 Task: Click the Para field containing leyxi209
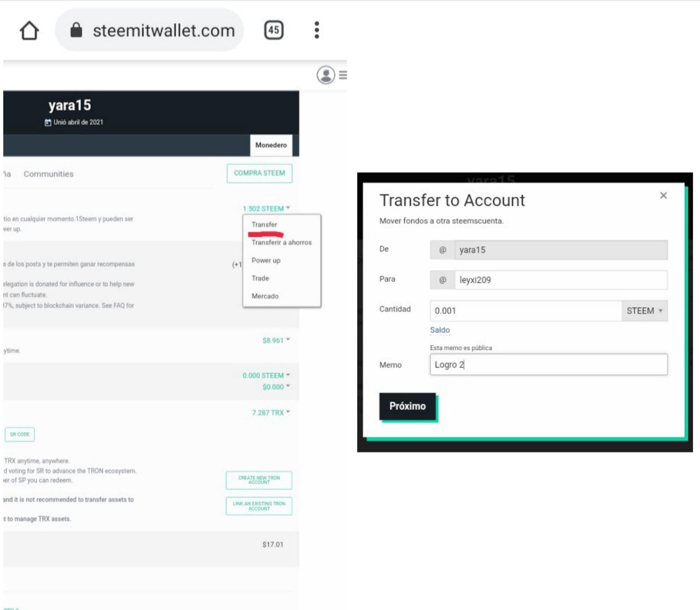[x=561, y=280]
